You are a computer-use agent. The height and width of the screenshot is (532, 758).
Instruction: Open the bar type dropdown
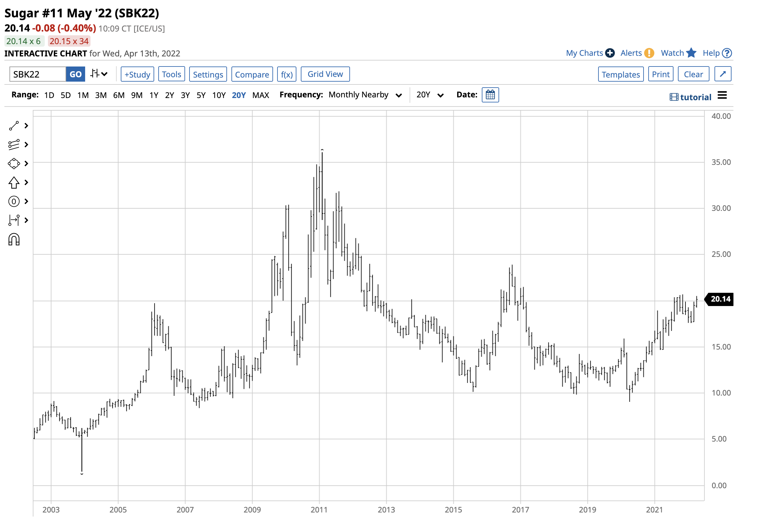click(x=99, y=74)
